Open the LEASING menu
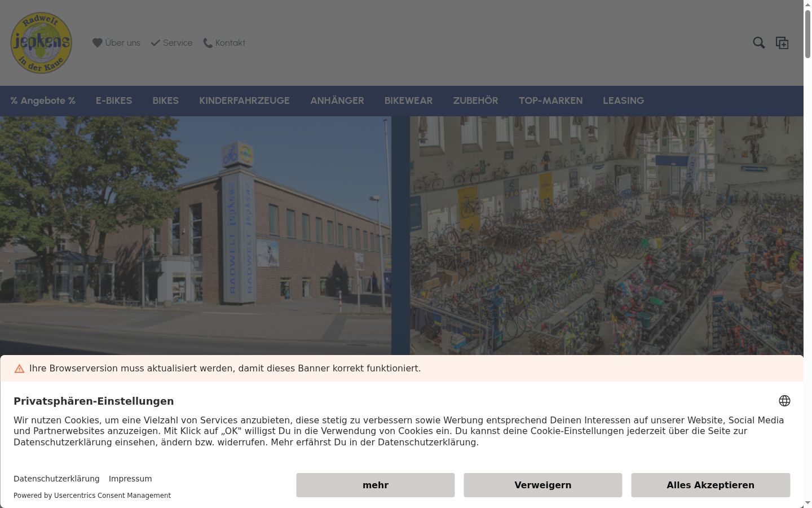Image resolution: width=812 pixels, height=508 pixels. point(623,100)
